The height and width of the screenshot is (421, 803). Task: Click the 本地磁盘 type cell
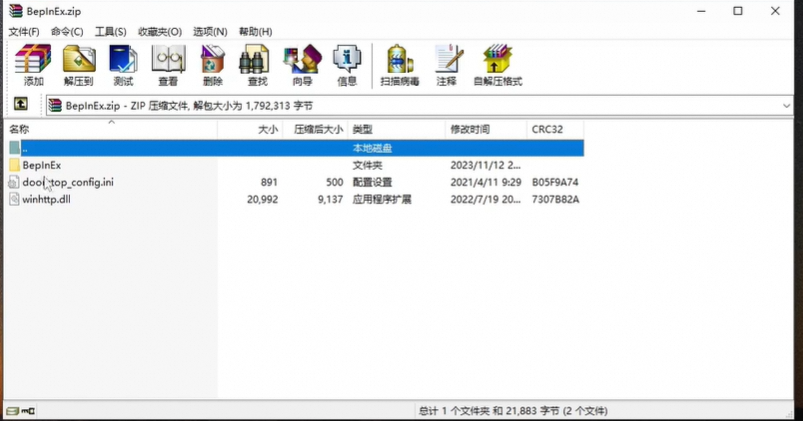[x=372, y=149]
